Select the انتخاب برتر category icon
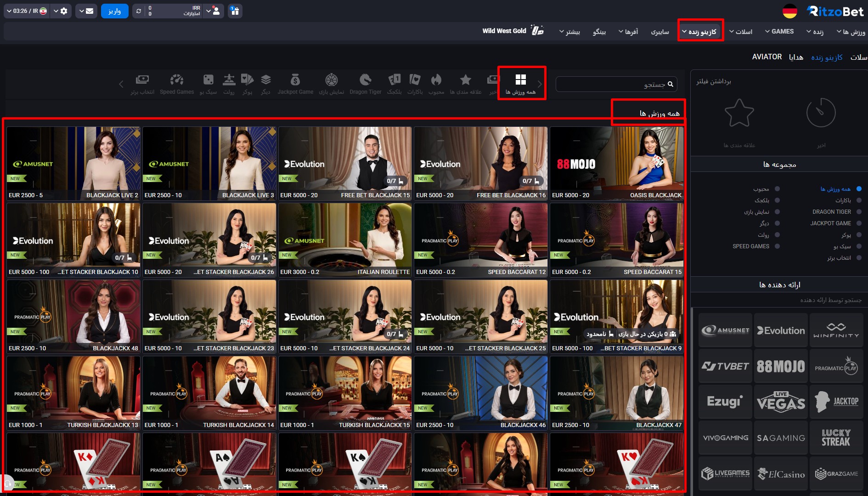Viewport: 868px width, 496px height. tap(142, 84)
